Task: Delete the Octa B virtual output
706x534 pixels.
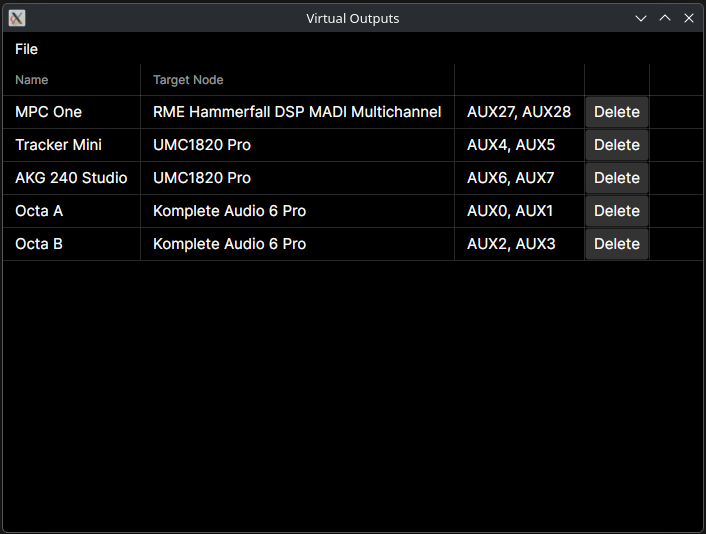Action: point(616,244)
